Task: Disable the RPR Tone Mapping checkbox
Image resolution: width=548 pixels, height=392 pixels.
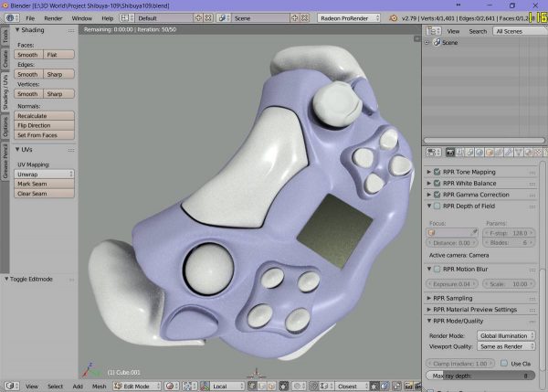Action: pos(438,172)
